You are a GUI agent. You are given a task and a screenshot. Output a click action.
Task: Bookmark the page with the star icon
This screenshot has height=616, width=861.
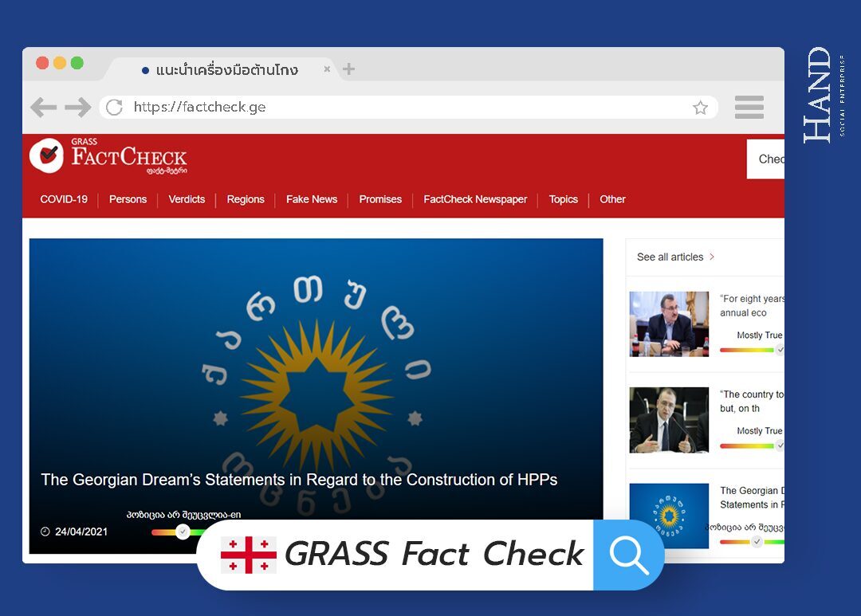pos(700,108)
